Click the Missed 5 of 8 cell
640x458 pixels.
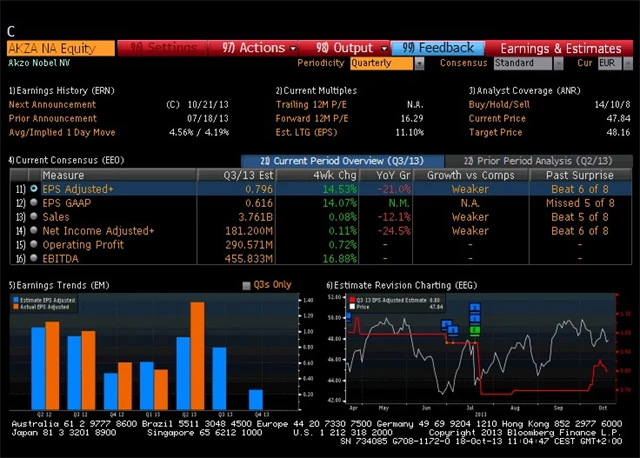tap(580, 203)
